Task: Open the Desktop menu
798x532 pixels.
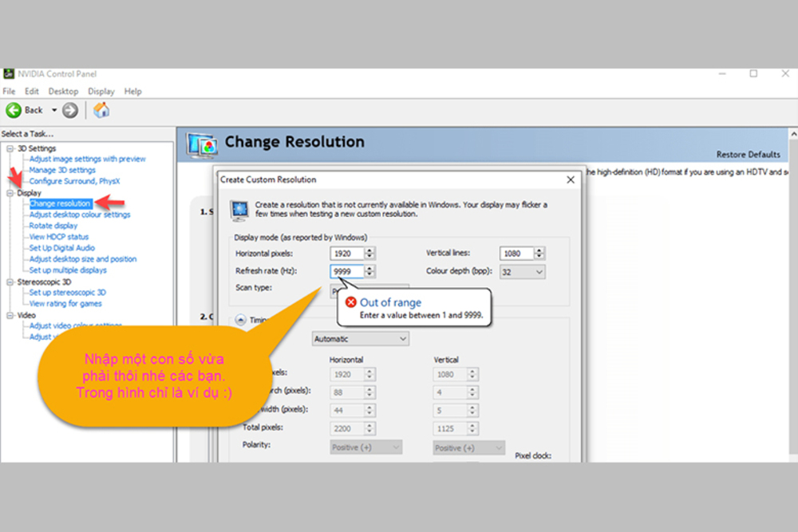Action: coord(63,92)
